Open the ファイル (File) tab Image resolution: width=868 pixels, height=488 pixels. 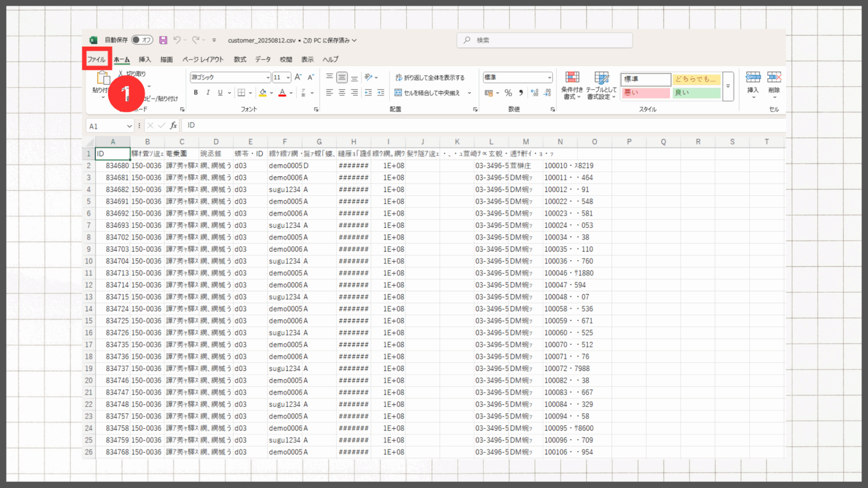(97, 60)
